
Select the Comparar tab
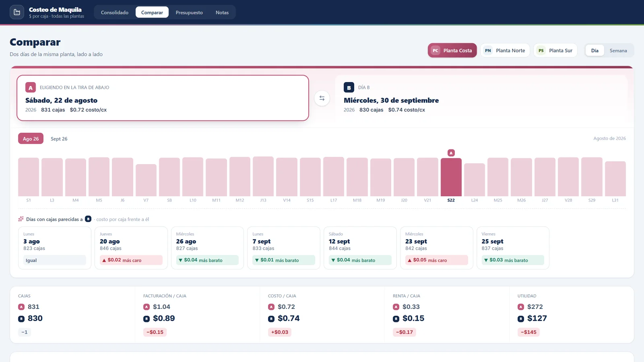[x=152, y=12]
